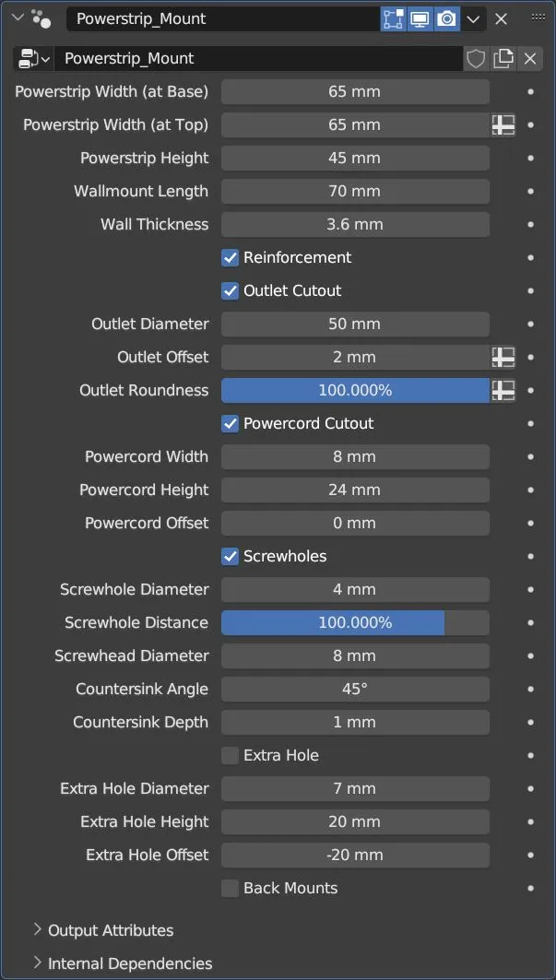The height and width of the screenshot is (980, 556).
Task: Collapse the Powerstrip_Mount modifier panel
Action: click(17, 18)
